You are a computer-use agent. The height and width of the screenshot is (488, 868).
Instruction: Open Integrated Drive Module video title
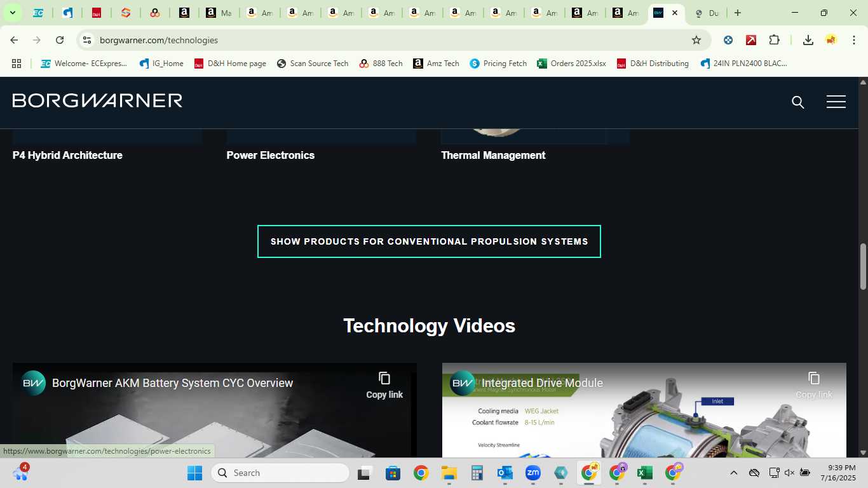pos(542,383)
